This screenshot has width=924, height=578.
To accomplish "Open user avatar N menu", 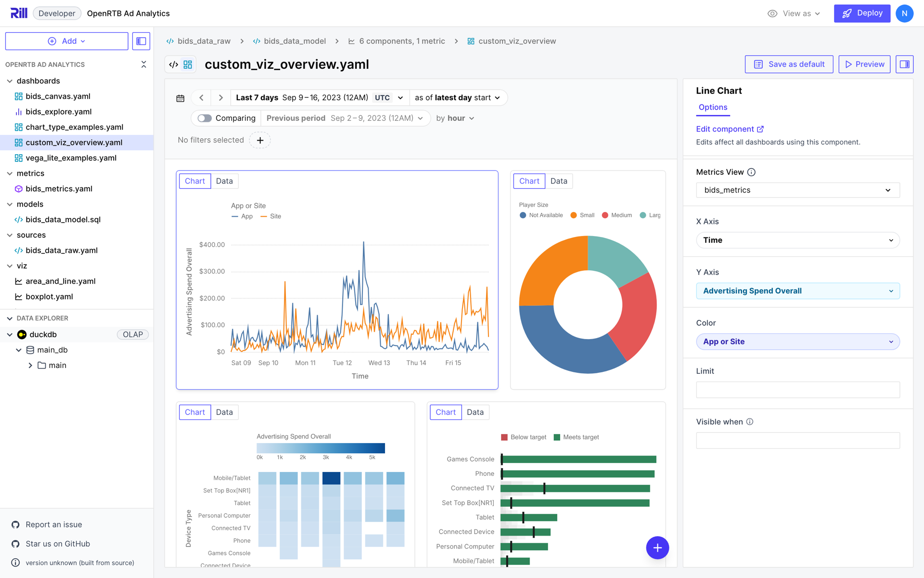I will coord(904,13).
